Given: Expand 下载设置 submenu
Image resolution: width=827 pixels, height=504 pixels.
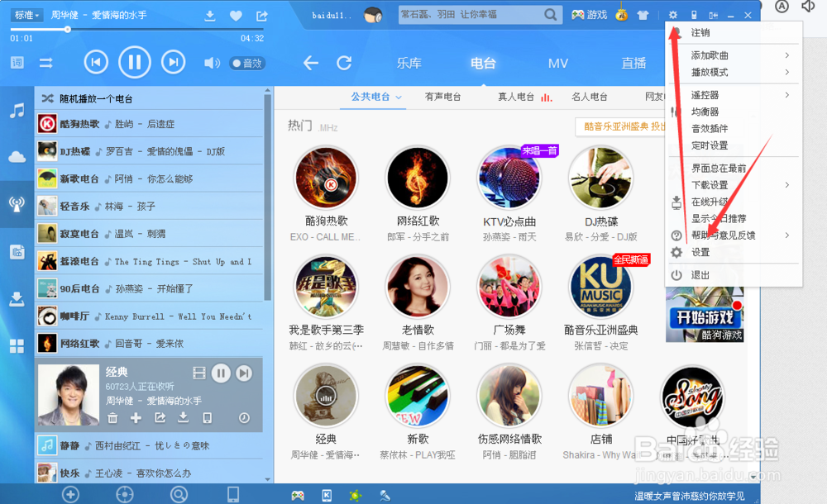Looking at the screenshot, I should point(787,185).
